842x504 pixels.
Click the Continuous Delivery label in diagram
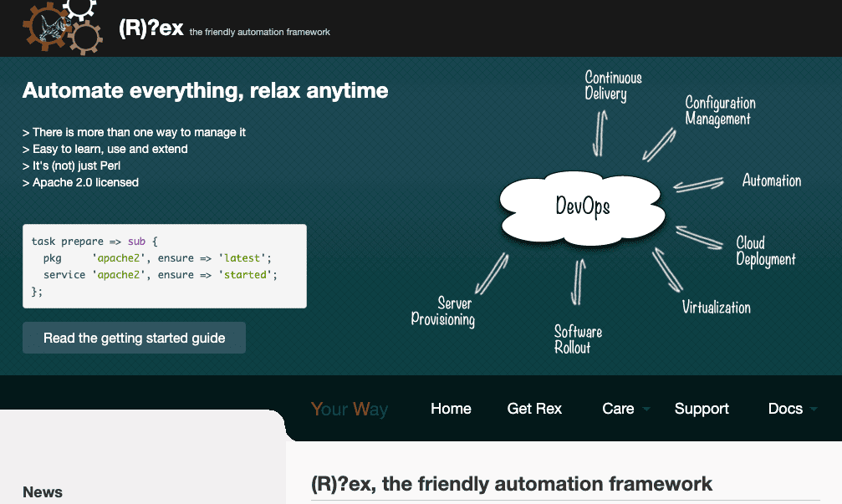pos(613,86)
